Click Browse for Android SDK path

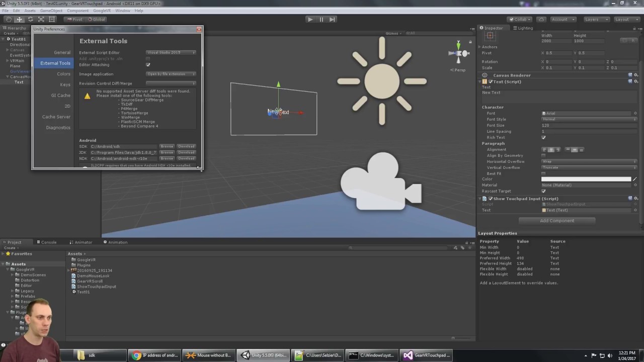click(167, 146)
